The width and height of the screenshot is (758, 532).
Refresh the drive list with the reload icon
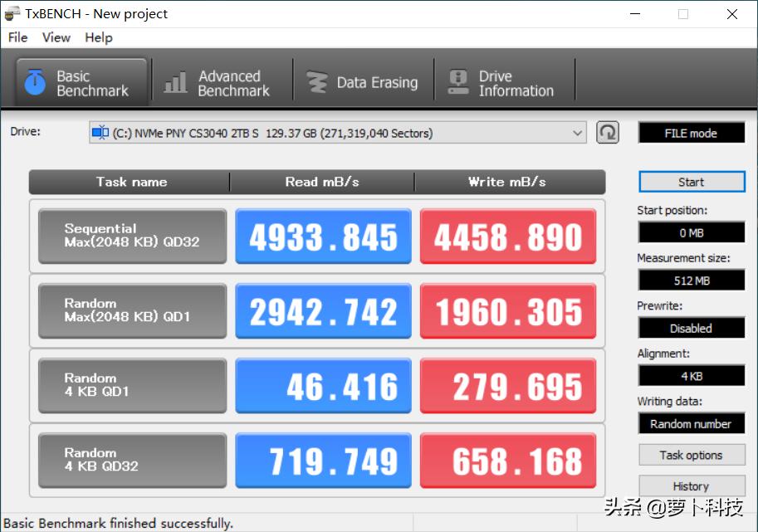607,132
